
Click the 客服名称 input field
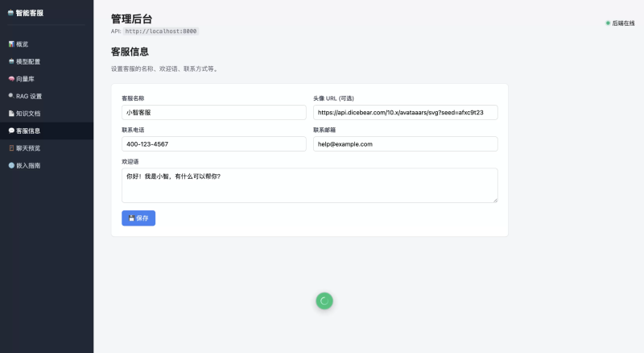pos(214,112)
